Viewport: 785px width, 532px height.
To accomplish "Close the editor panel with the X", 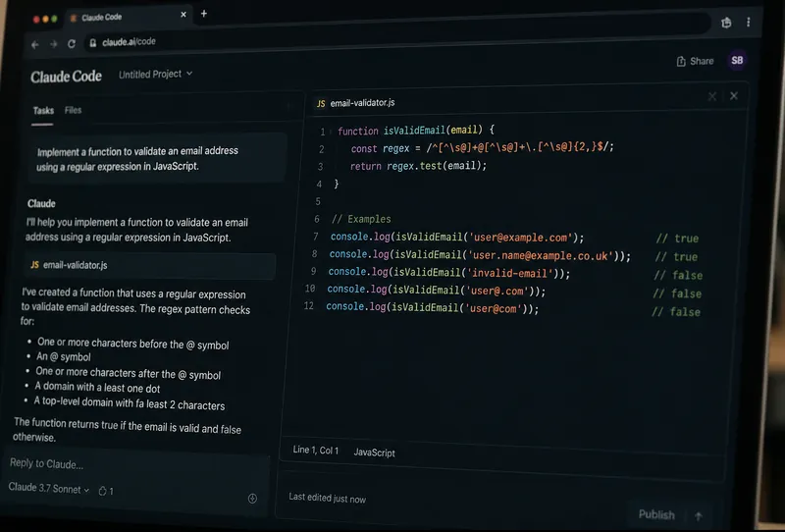I will pos(733,95).
